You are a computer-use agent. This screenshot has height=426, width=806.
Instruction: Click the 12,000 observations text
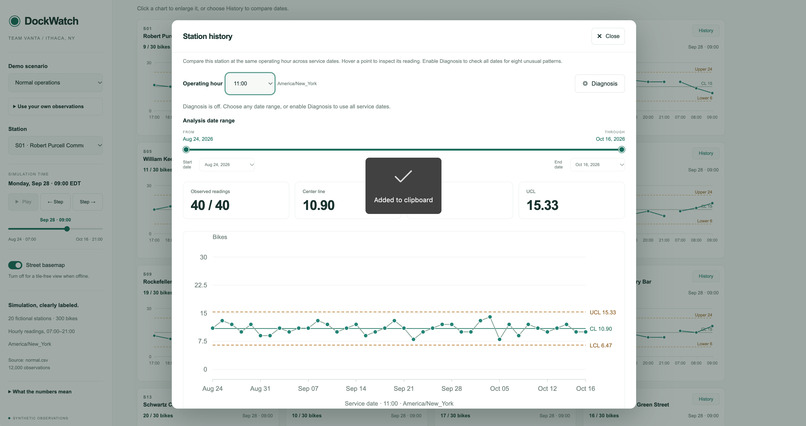click(x=29, y=368)
